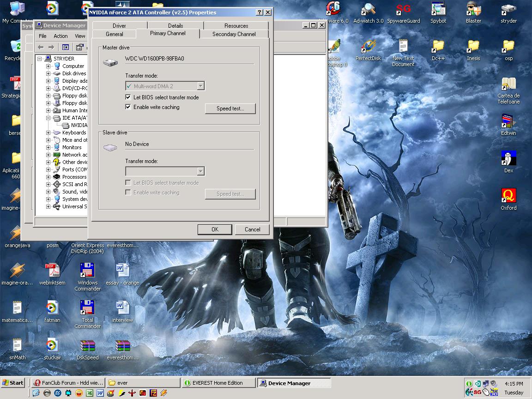Viewport: 532px width, 399px height.
Task: Switch to FanClub Forum taskbar button
Action: point(68,383)
